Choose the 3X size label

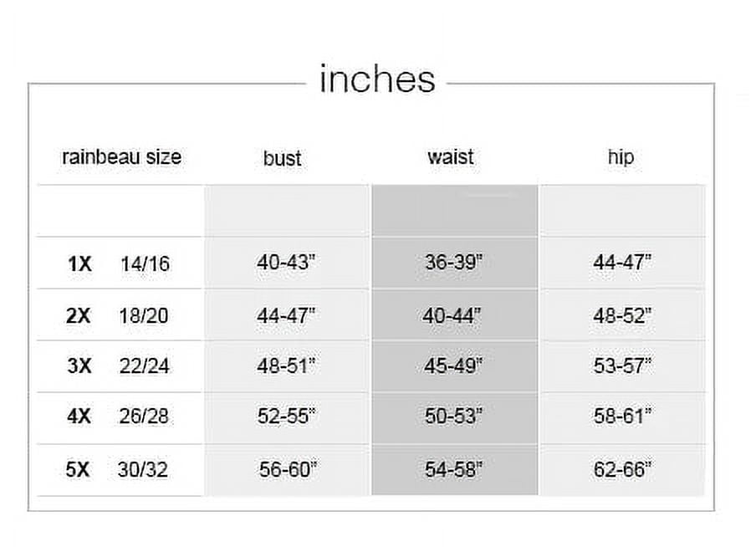coord(79,366)
